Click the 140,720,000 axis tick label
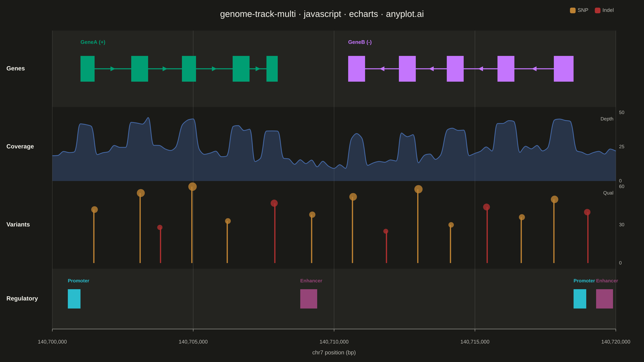644x362 pixels. (616, 342)
